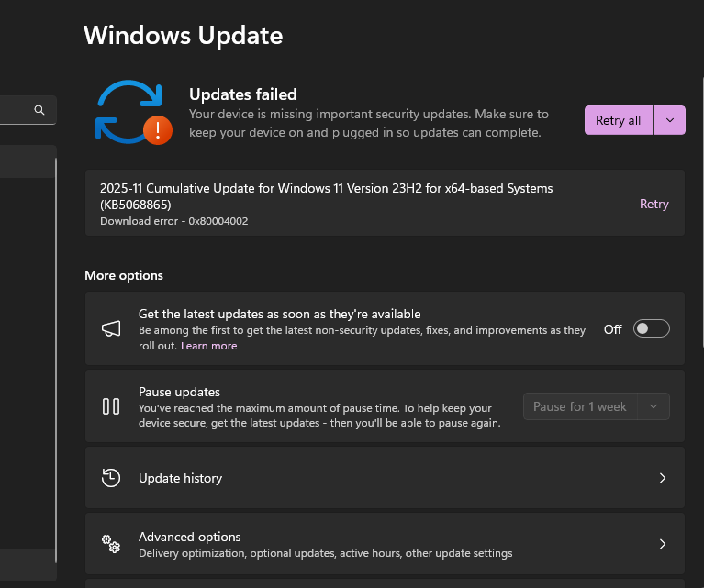Screen dimensions: 704x588
Task: Open Advanced options via its chevron arrow
Action: click(663, 544)
